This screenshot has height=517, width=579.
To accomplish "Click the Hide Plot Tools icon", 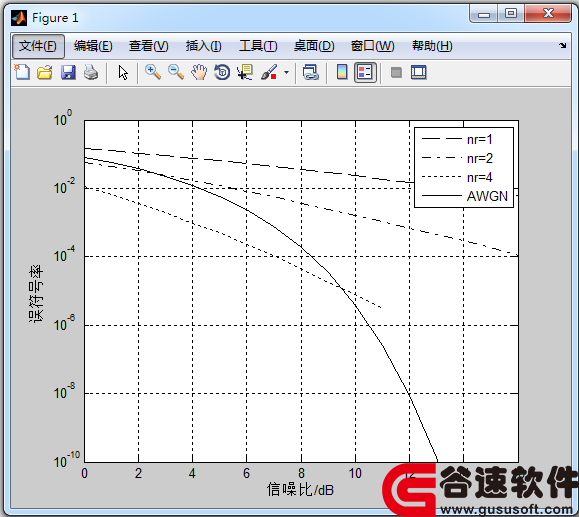I will pyautogui.click(x=396, y=72).
